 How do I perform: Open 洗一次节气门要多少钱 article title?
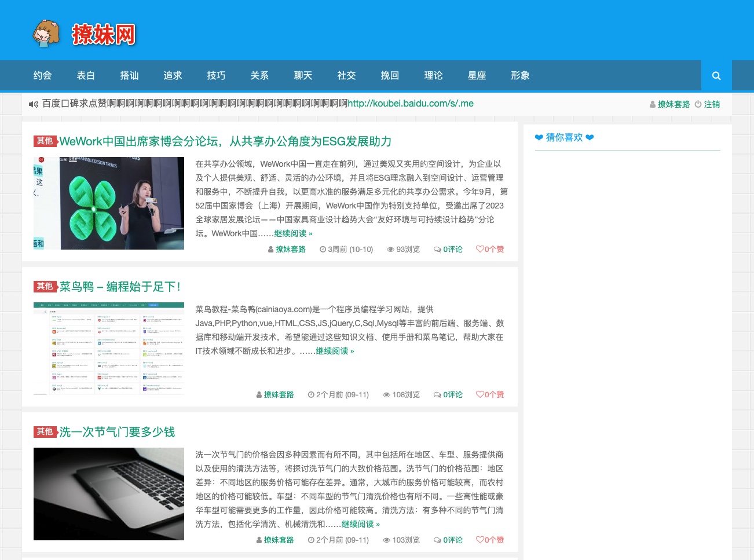[x=117, y=432]
